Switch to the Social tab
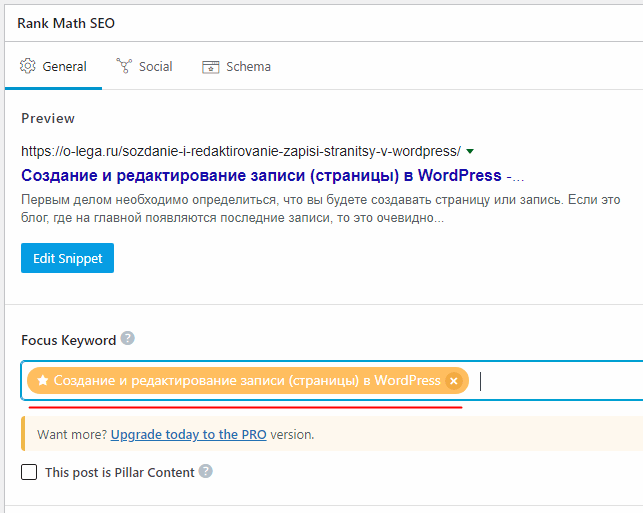Screen dimensions: 643x513 pos(144,66)
